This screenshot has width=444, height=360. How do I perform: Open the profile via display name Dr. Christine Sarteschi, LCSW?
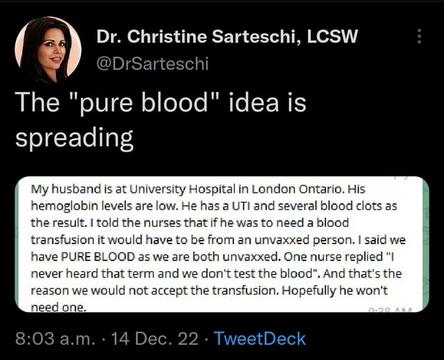pyautogui.click(x=227, y=37)
